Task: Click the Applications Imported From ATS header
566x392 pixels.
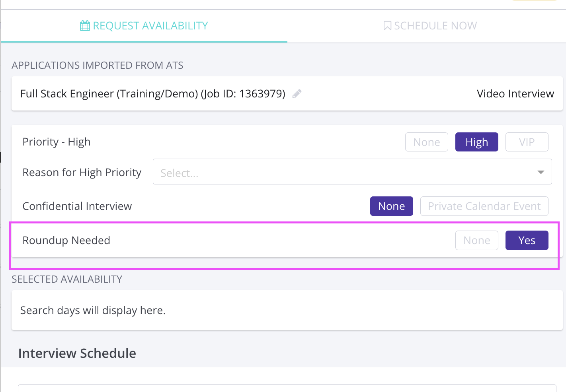Action: click(98, 65)
